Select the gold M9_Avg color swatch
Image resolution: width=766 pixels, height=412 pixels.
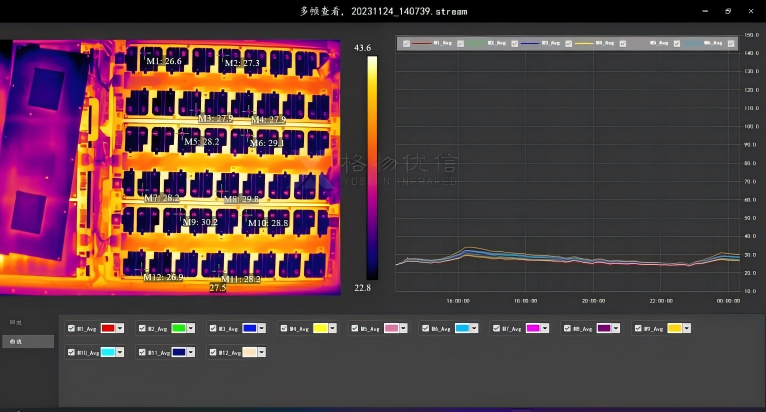[675, 328]
